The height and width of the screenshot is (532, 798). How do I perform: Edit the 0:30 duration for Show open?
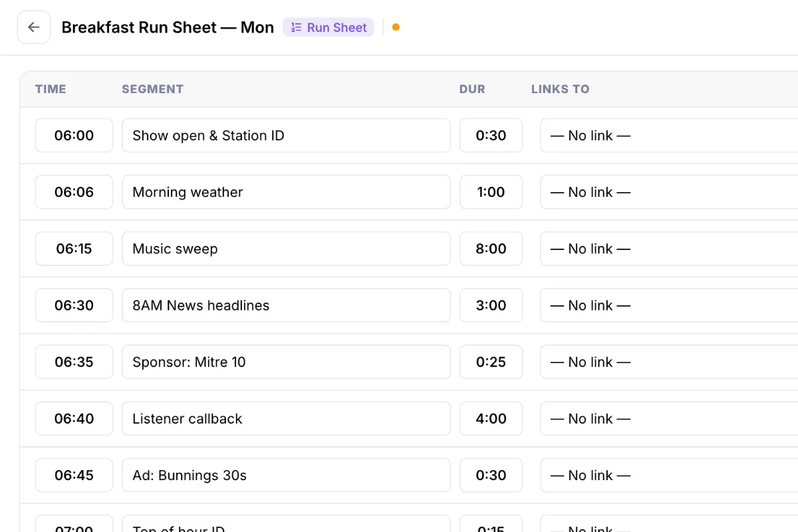click(x=491, y=136)
